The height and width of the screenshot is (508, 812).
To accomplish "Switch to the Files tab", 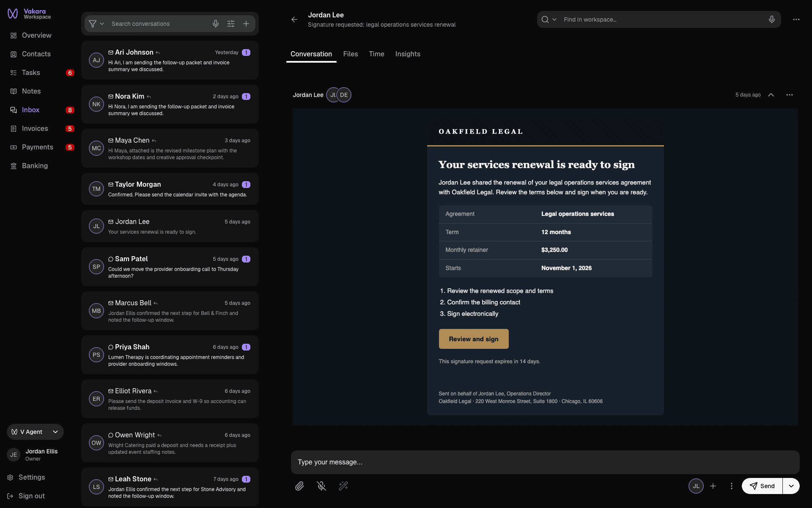I will [x=351, y=54].
